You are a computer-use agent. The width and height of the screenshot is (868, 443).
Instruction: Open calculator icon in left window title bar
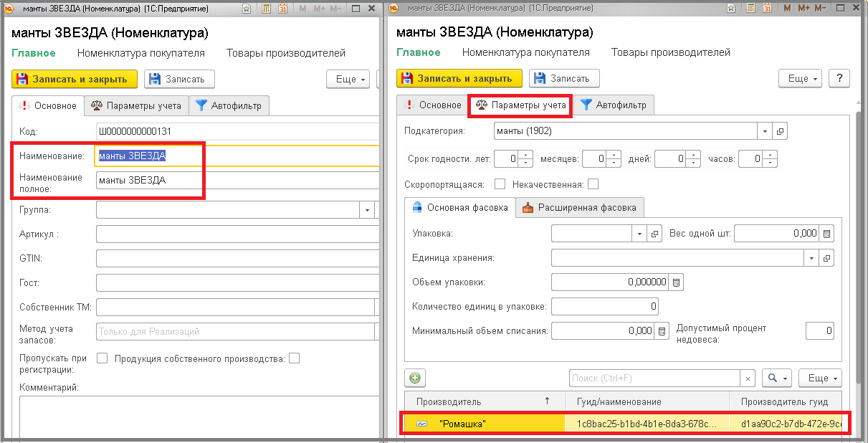click(x=267, y=9)
